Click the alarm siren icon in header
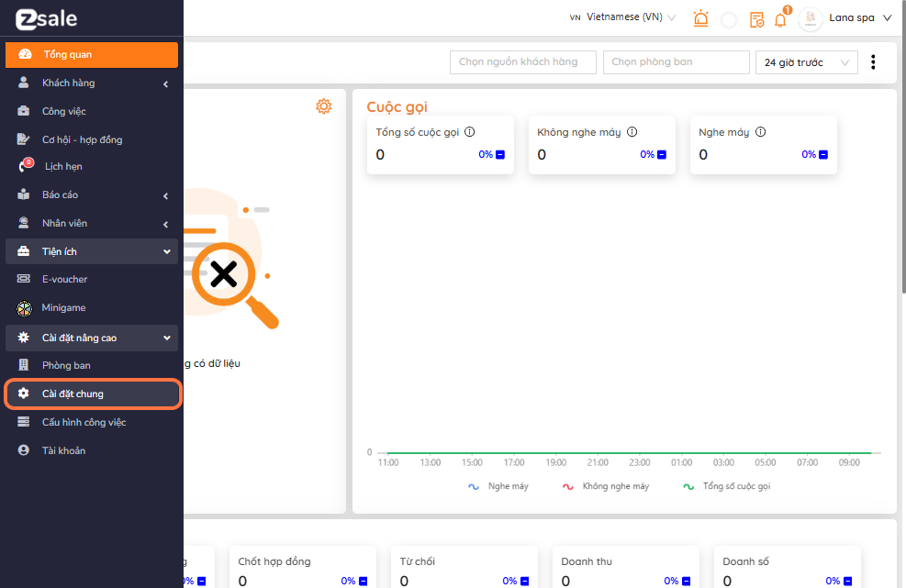Image resolution: width=906 pixels, height=588 pixels. tap(701, 18)
